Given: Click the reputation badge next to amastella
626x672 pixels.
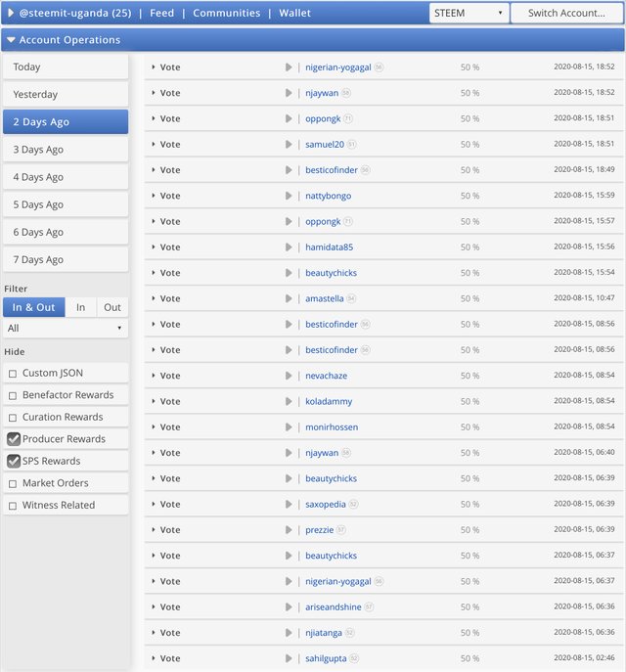Looking at the screenshot, I should tap(351, 298).
